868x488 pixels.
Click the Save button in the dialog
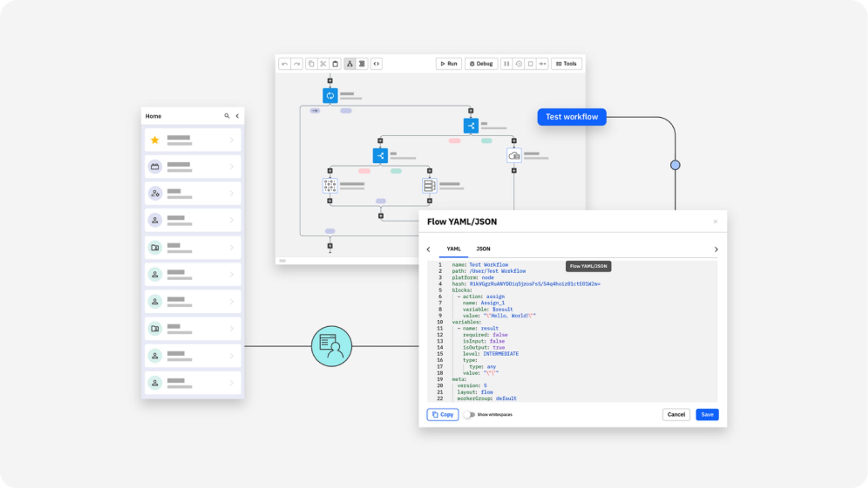(x=707, y=414)
